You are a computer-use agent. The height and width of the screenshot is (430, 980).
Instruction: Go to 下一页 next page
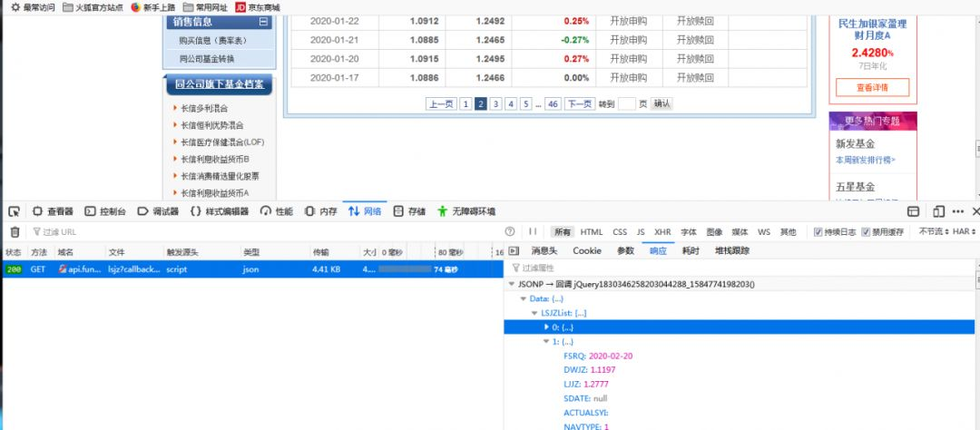click(579, 104)
